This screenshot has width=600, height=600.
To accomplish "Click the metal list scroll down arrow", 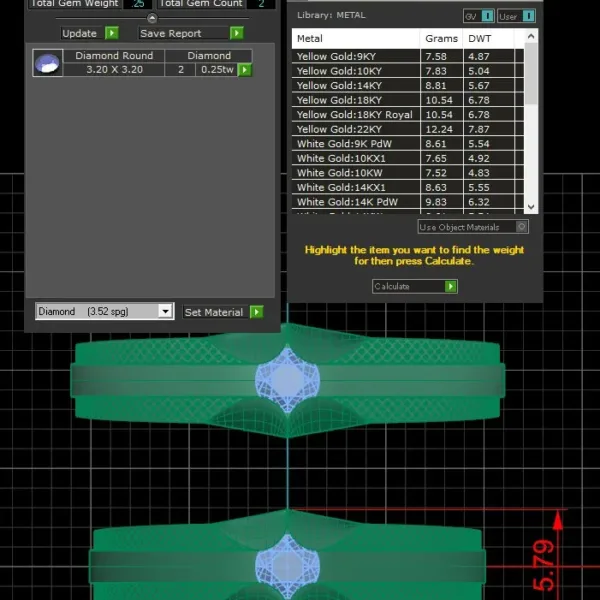I will [531, 207].
